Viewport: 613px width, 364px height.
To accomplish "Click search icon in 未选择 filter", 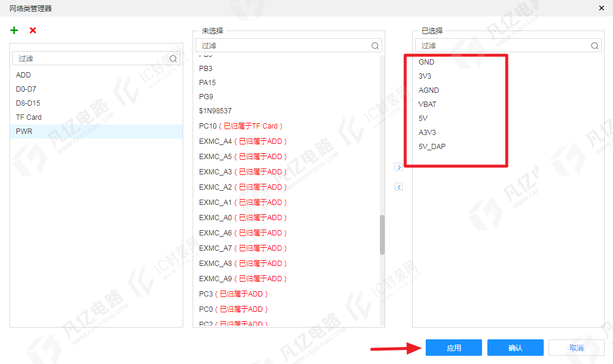I will pyautogui.click(x=375, y=46).
